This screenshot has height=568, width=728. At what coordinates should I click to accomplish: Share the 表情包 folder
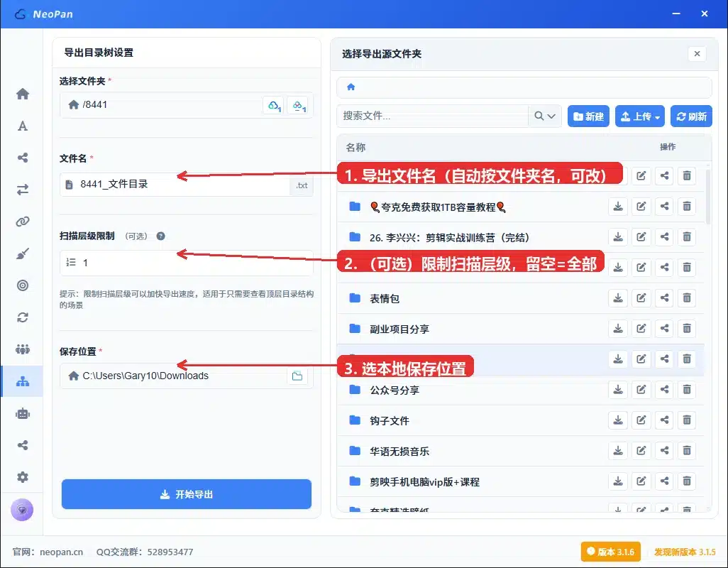tap(664, 297)
